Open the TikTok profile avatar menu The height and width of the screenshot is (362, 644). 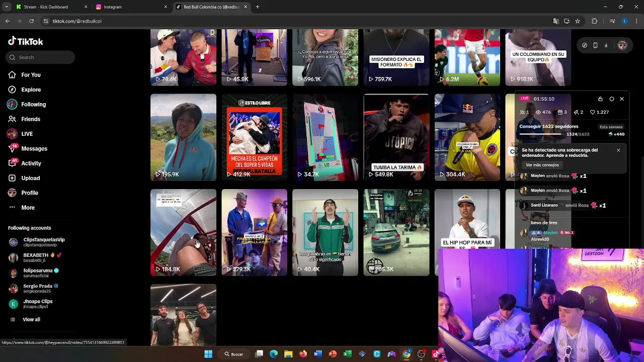[622, 45]
